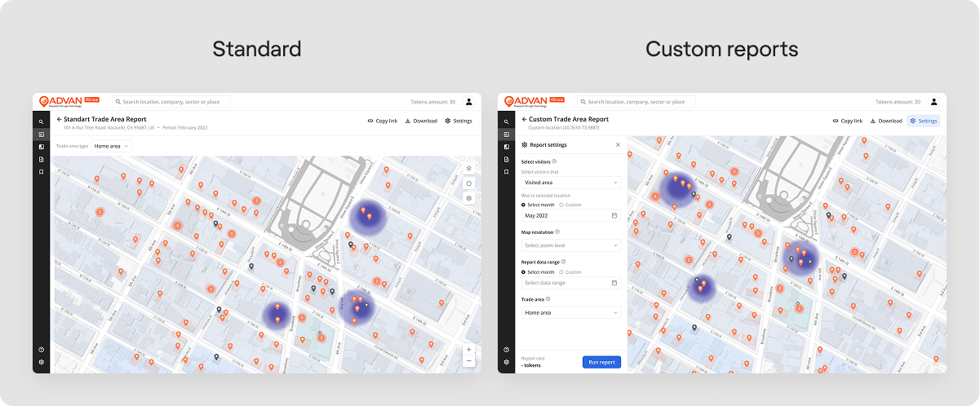
Task: Focus the search location field in Custom reports window
Action: (636, 102)
